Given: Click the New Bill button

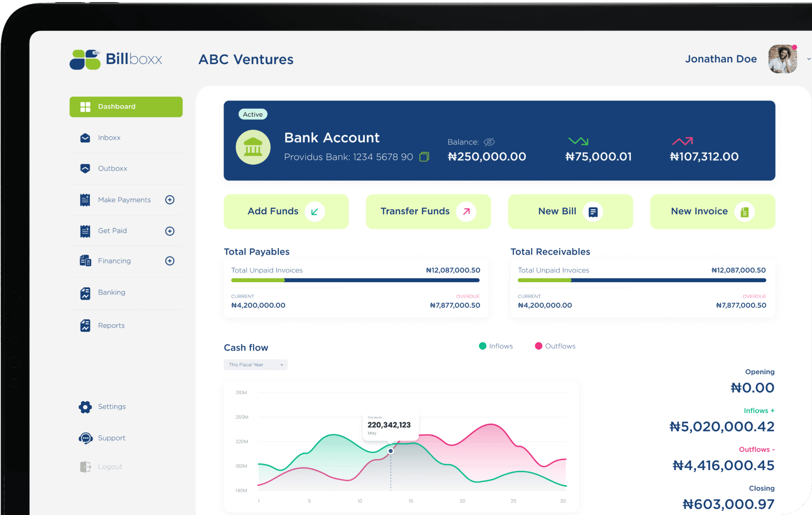Looking at the screenshot, I should [x=570, y=211].
